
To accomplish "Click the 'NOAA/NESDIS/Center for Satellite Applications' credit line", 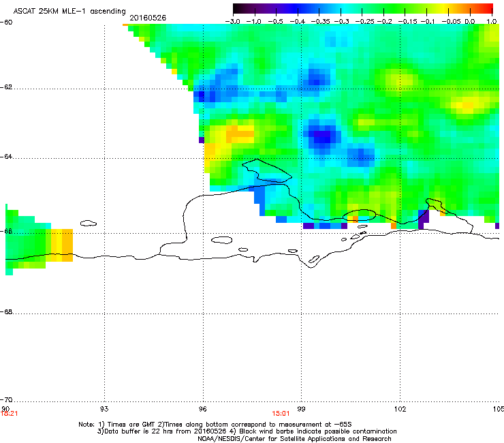I will coord(294,439).
